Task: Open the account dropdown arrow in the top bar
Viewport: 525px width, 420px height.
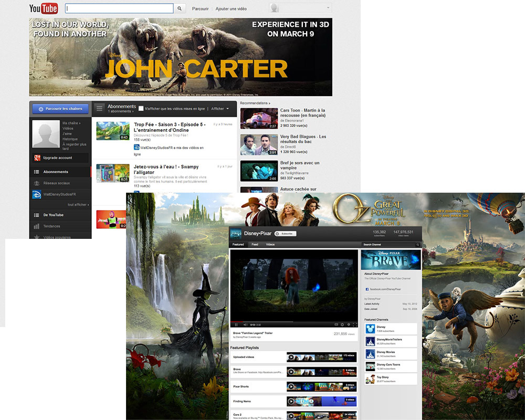Action: click(328, 7)
